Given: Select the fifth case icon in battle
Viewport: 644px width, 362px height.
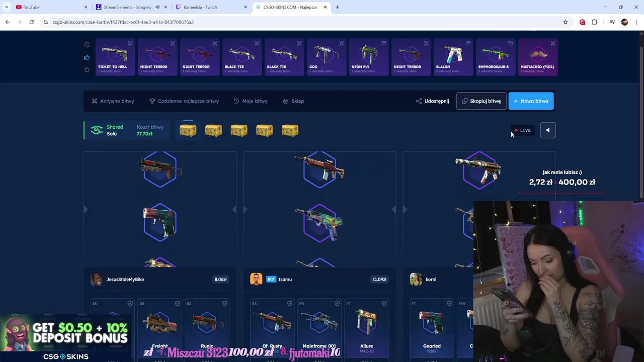Looking at the screenshot, I should (x=290, y=130).
